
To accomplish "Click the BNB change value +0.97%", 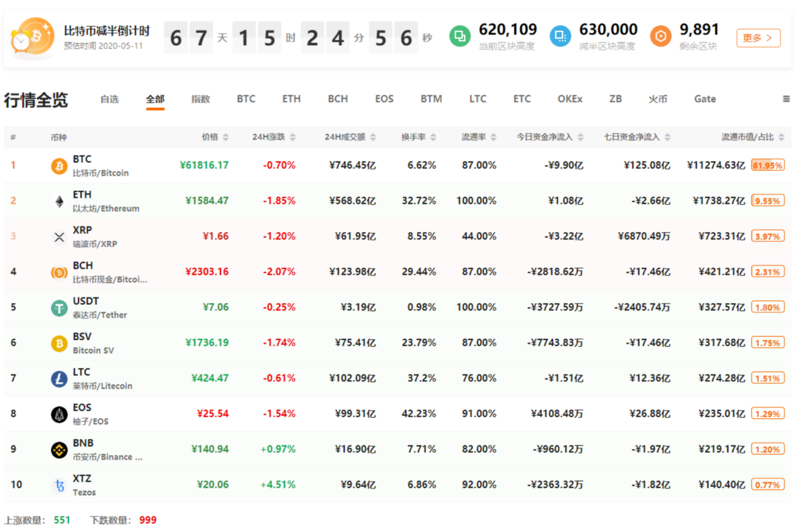I will (x=278, y=449).
